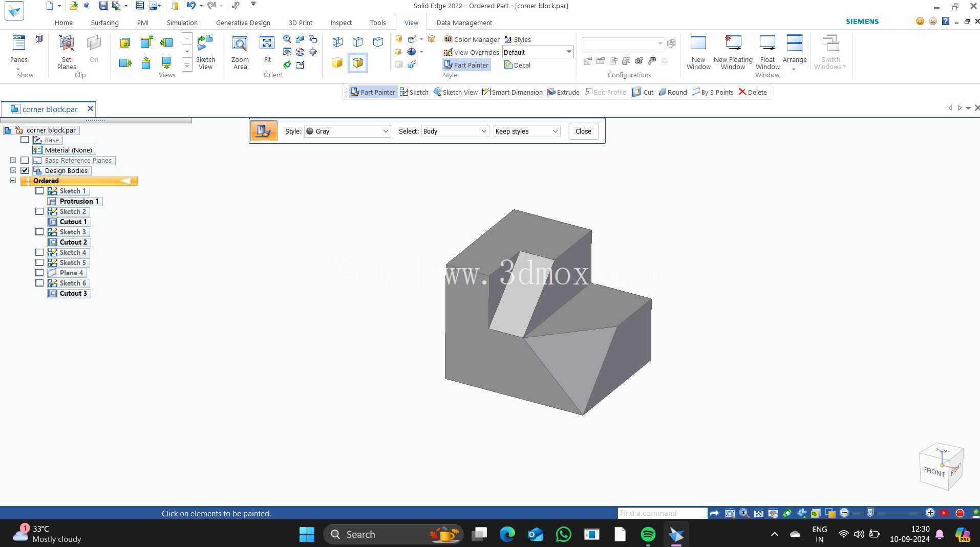Click Delete in the quick bar

[x=753, y=92]
